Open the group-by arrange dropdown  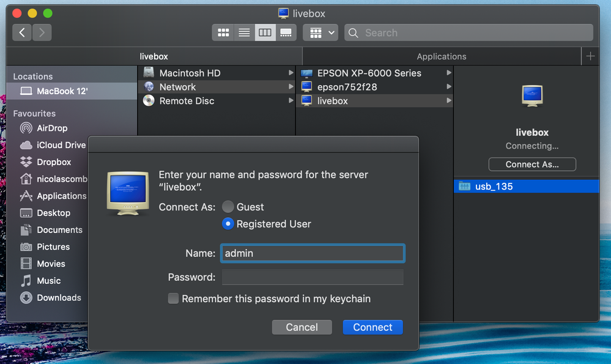coord(321,32)
